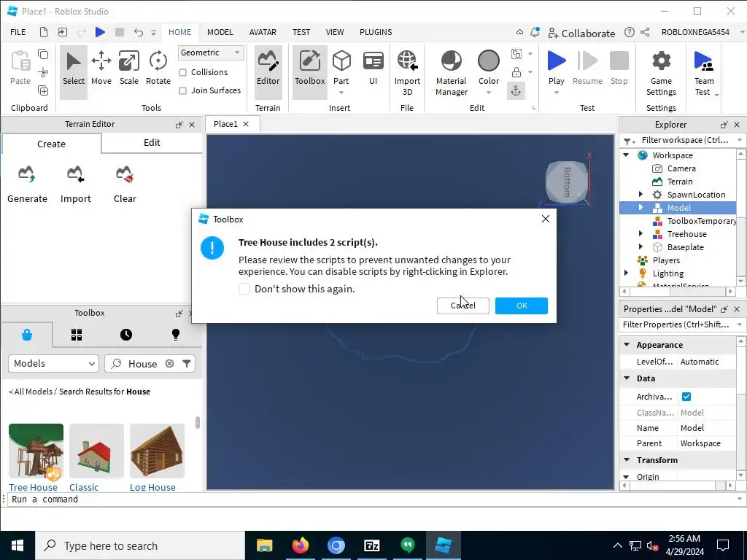Switch to the AVATAR ribbon tab
This screenshot has width=747, height=560.
pos(263,32)
